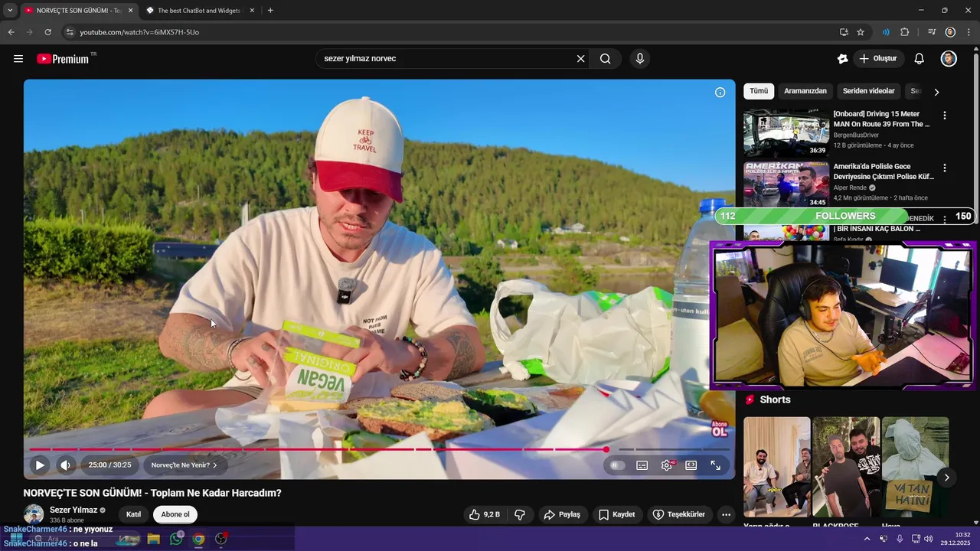Image resolution: width=980 pixels, height=551 pixels.
Task: Open the YouTube notifications bell
Action: [920, 59]
